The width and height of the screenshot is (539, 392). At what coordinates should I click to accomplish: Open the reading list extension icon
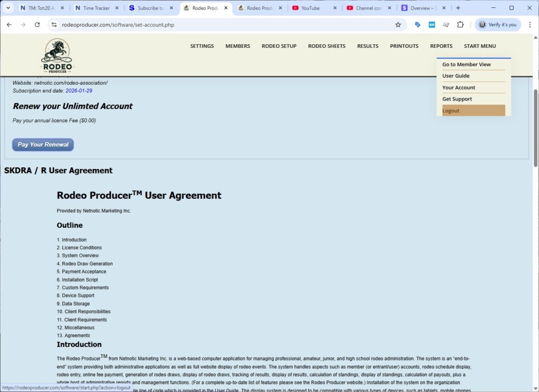pyautogui.click(x=446, y=24)
